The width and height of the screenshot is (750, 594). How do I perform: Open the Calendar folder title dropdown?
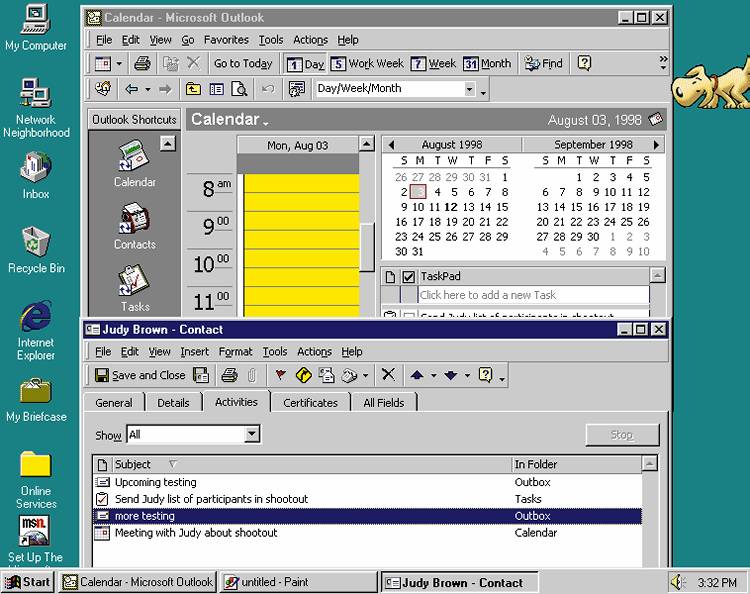coord(266,123)
